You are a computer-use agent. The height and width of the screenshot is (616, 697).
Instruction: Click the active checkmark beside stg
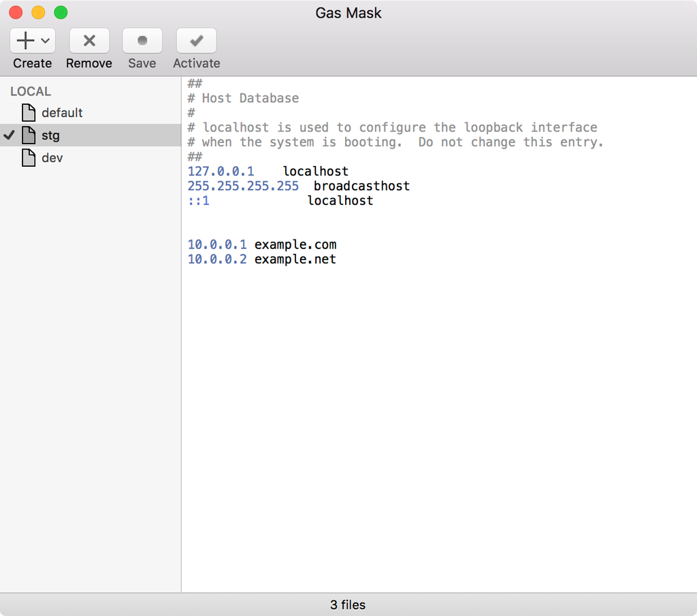tap(9, 135)
